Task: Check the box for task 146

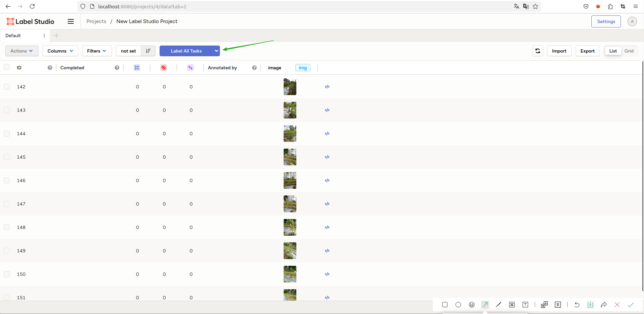Action: point(7,180)
